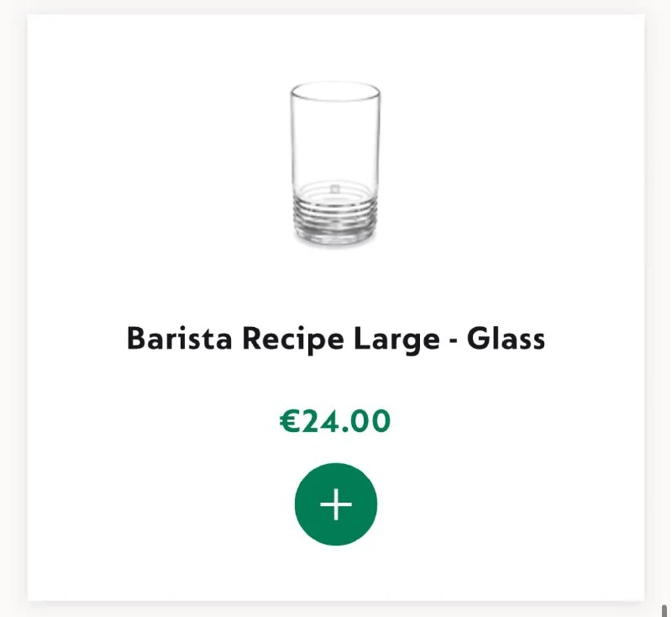Click the blank card area right of the price
This screenshot has width=672, height=617.
coord(521,421)
